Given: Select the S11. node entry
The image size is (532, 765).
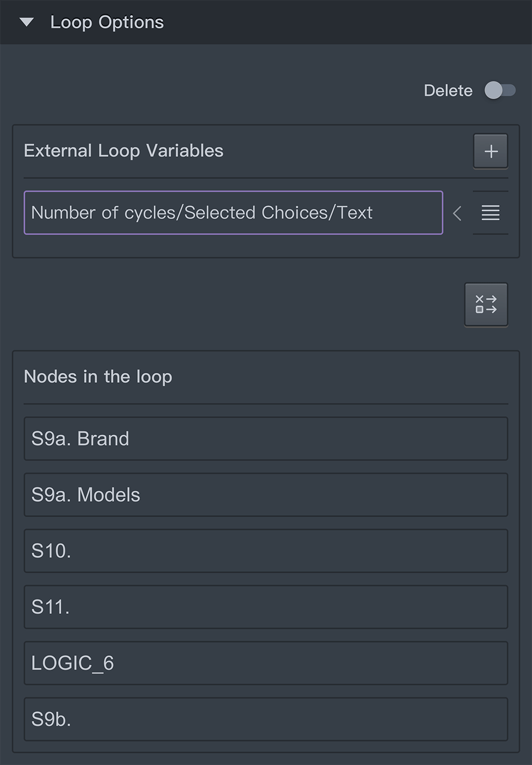Looking at the screenshot, I should point(265,607).
